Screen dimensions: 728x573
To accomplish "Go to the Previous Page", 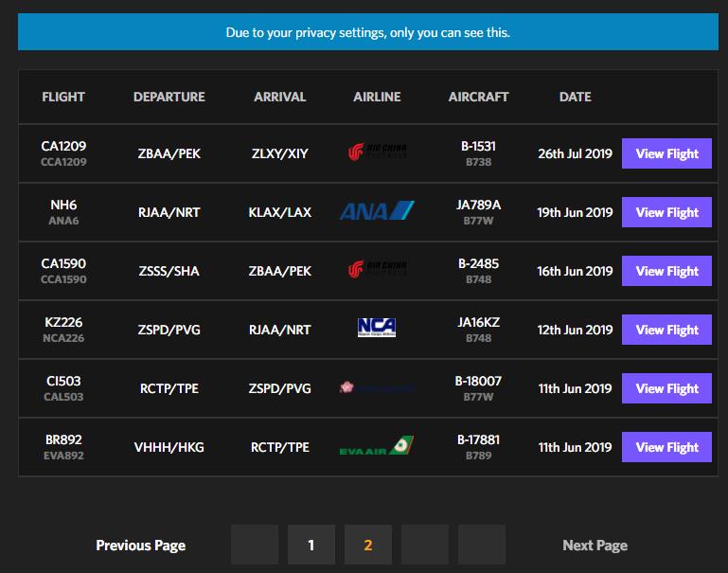I will [x=141, y=545].
